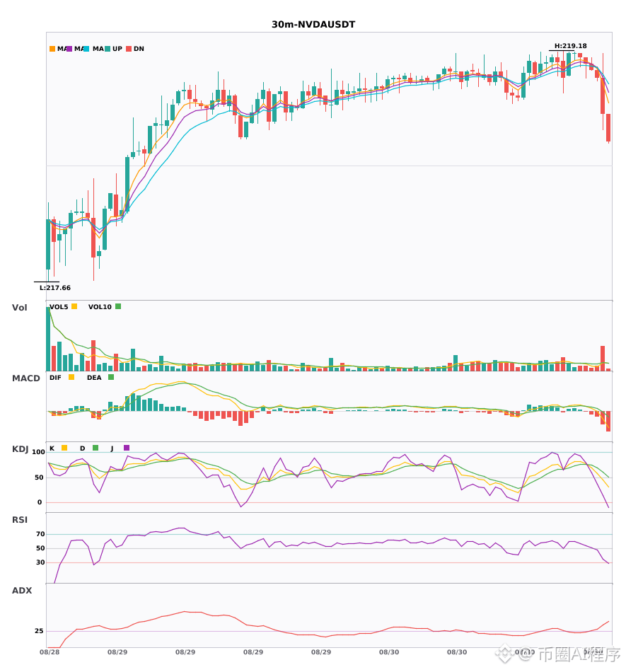Screen dimensions: 626x672
Task: Click the purple J legend swatch
Action: click(127, 448)
